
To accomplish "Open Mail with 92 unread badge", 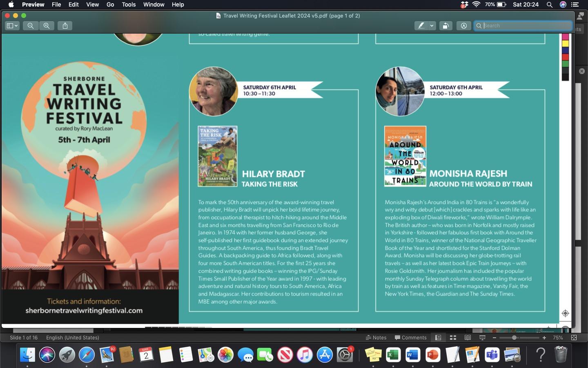I will tap(107, 355).
